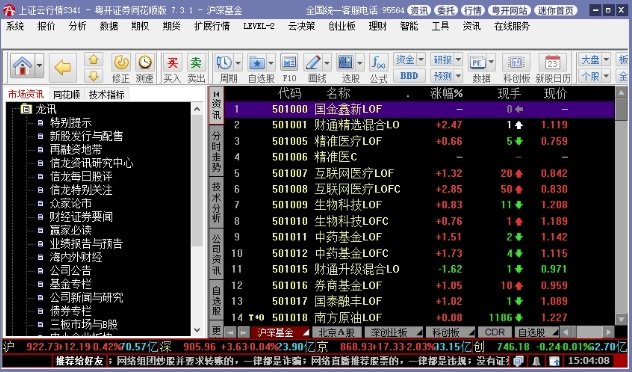The image size is (632, 372).
Task: Open the 期权 menu
Action: 140,27
